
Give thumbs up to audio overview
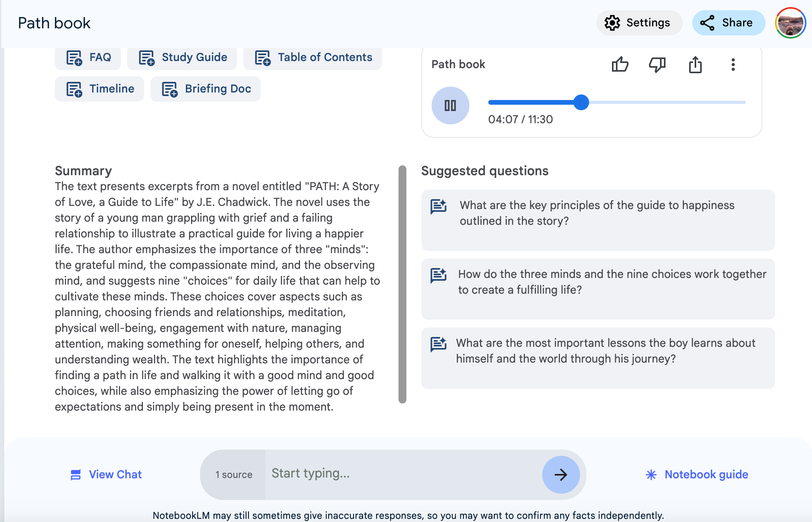pyautogui.click(x=620, y=65)
